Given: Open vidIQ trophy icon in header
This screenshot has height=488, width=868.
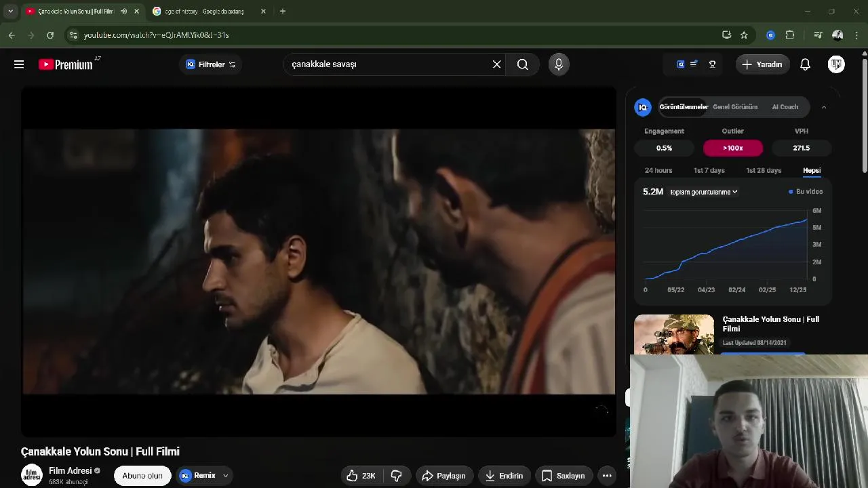Looking at the screenshot, I should pyautogui.click(x=713, y=64).
